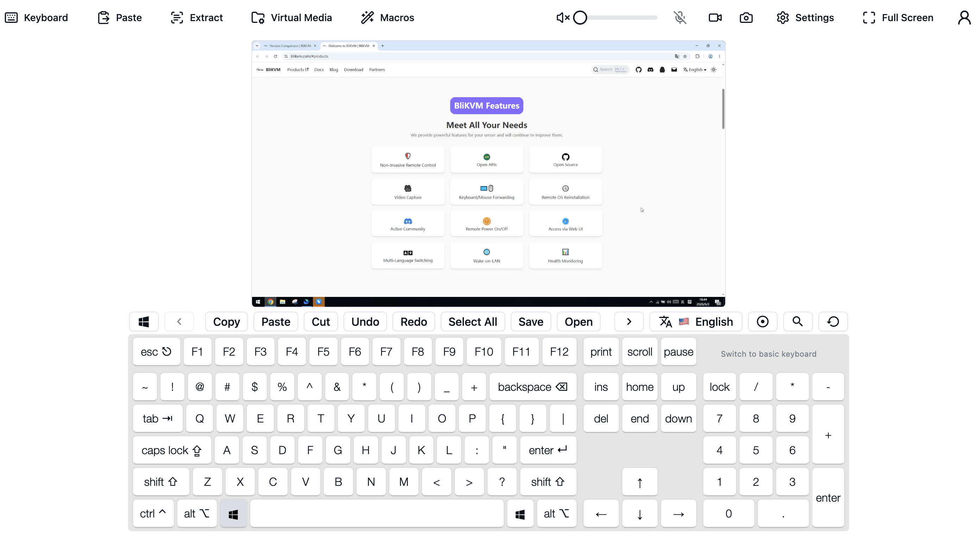Toggle the muted microphone icon

tap(680, 18)
